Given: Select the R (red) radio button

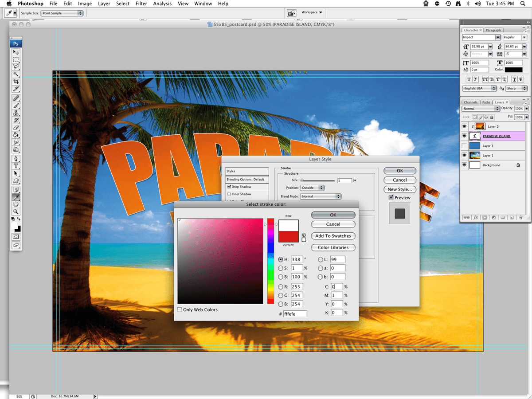Looking at the screenshot, I should 281,287.
